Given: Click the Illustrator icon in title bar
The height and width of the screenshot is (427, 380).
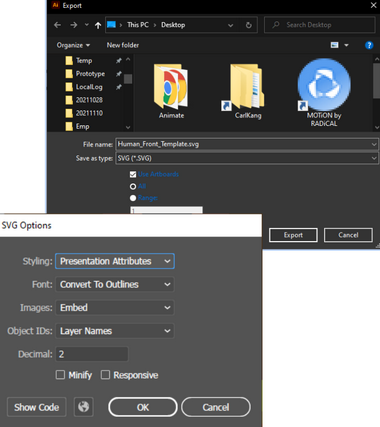Looking at the screenshot, I should [55, 5].
